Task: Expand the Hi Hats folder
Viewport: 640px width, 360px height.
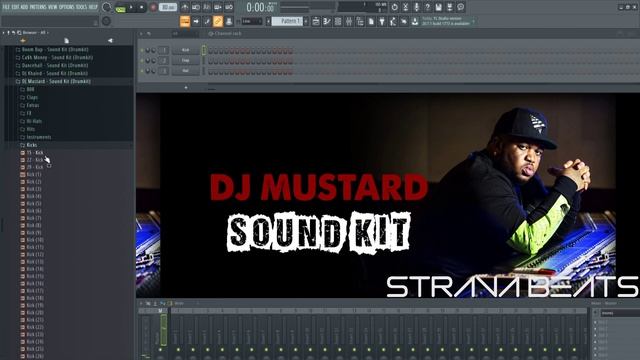Action: pyautogui.click(x=31, y=121)
